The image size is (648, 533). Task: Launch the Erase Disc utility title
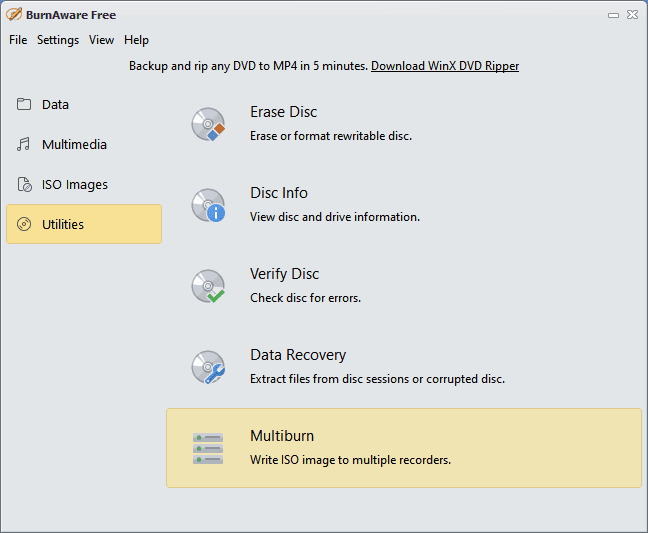click(284, 112)
